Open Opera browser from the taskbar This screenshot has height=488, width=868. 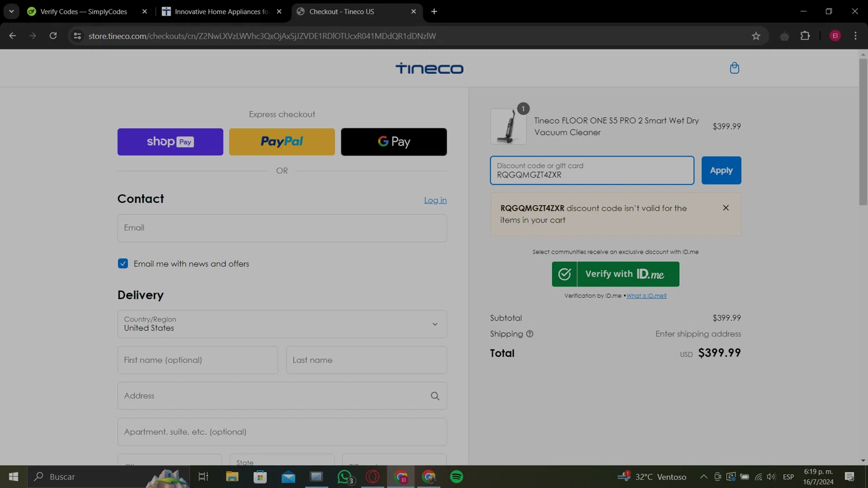[373, 477]
